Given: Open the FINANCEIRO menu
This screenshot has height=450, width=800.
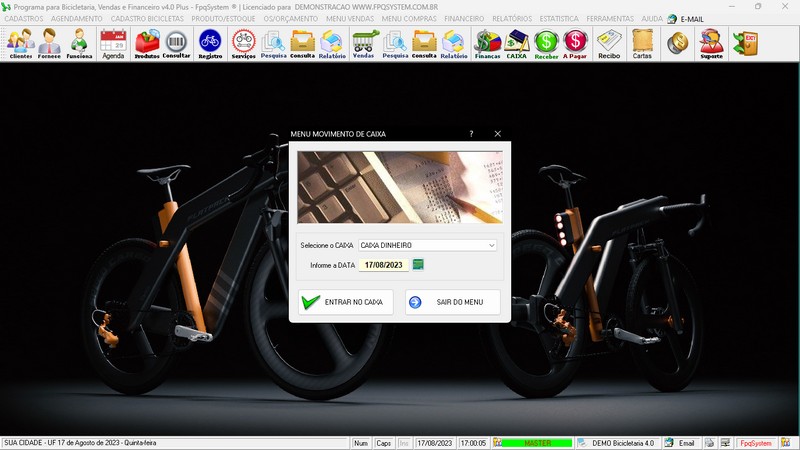Looking at the screenshot, I should 464,18.
